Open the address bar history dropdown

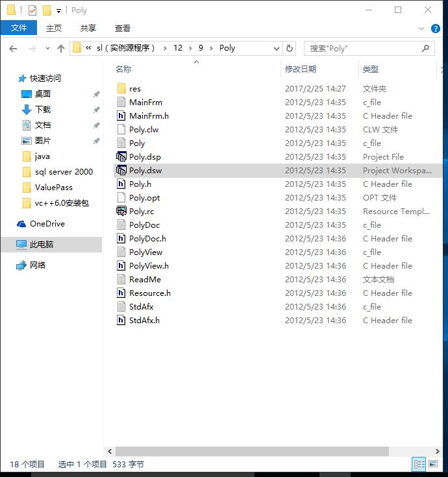tap(277, 49)
